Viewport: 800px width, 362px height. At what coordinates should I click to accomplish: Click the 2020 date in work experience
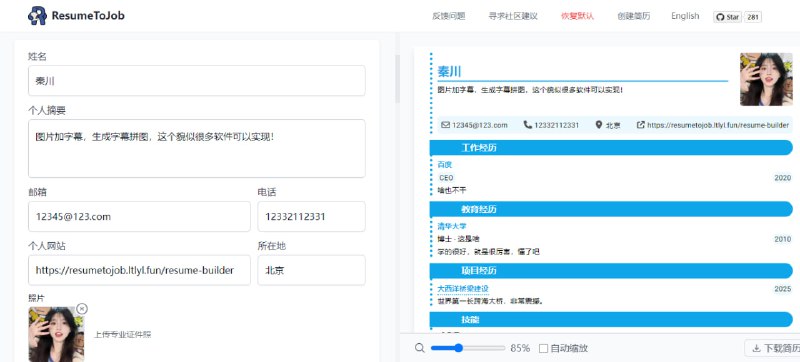[x=783, y=178]
